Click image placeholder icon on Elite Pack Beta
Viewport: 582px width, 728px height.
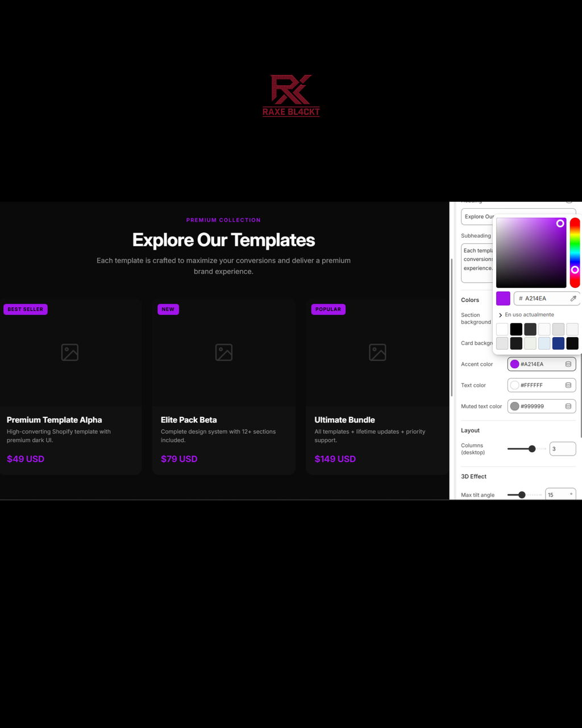tap(224, 352)
